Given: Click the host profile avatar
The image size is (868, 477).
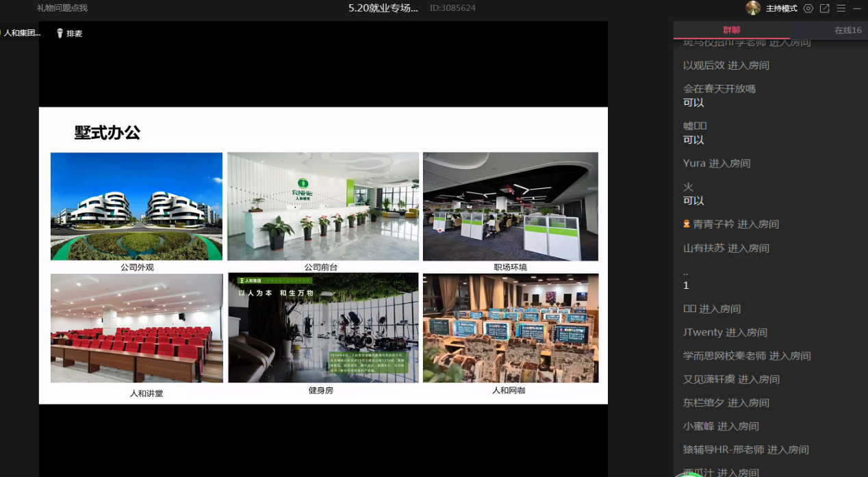Looking at the screenshot, I should [x=753, y=8].
